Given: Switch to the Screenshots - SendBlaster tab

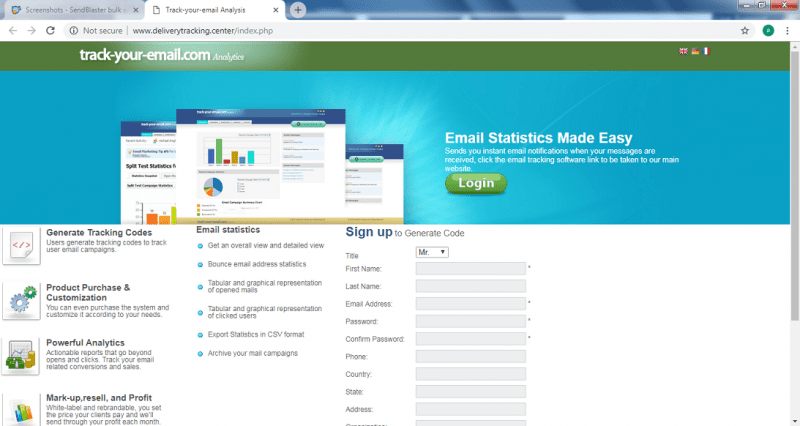Looking at the screenshot, I should tap(76, 10).
